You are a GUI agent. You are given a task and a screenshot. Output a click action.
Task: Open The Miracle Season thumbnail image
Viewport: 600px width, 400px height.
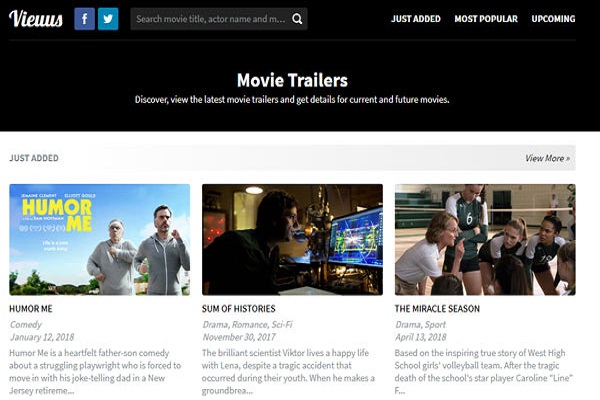(485, 239)
